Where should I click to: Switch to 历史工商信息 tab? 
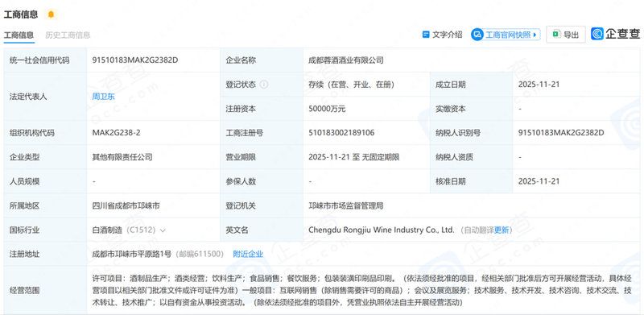(x=68, y=35)
